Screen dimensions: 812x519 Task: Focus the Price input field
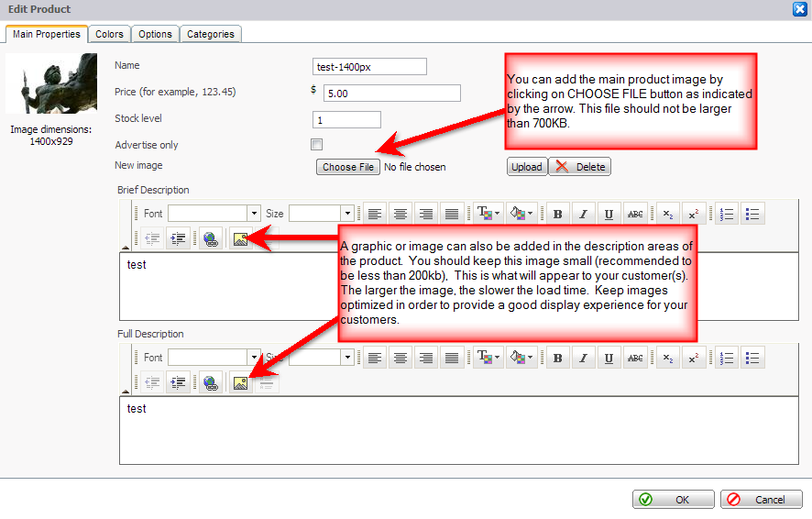pos(392,94)
